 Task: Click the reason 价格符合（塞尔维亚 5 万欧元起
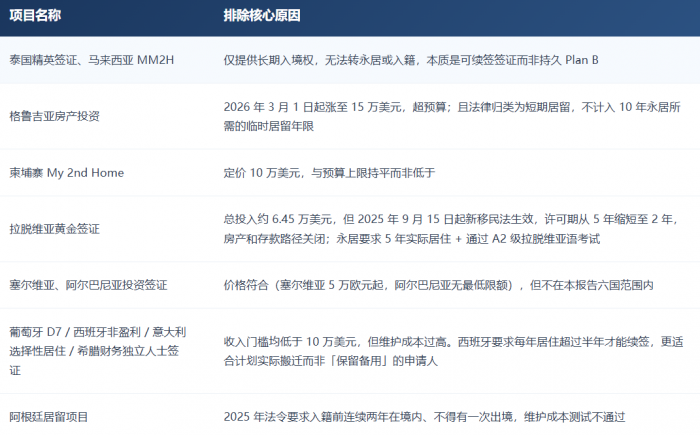coord(438,285)
